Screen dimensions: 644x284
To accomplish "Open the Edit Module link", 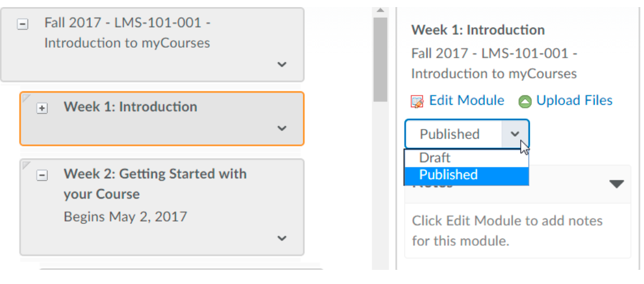I will pyautogui.click(x=466, y=101).
